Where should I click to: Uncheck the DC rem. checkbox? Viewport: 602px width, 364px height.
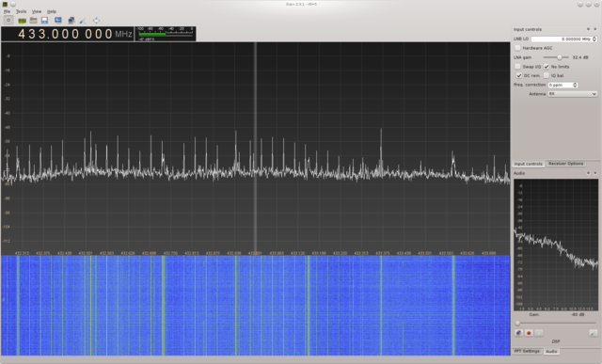tap(519, 75)
